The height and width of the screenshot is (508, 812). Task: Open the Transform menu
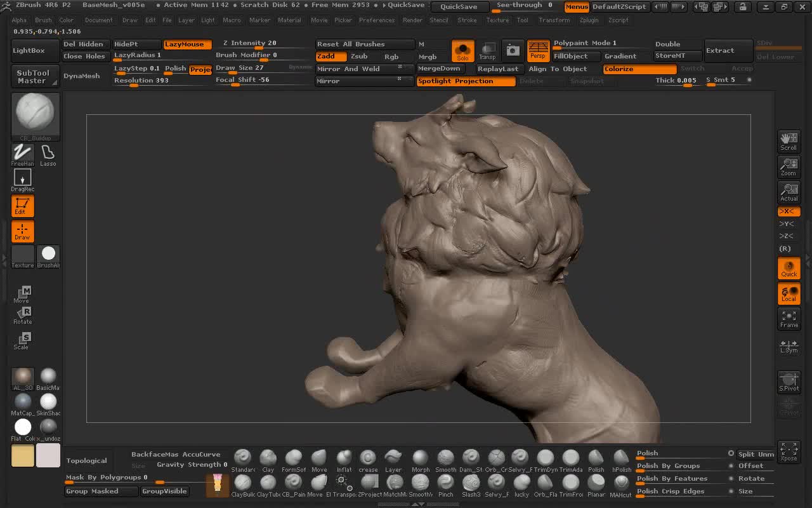pyautogui.click(x=554, y=20)
